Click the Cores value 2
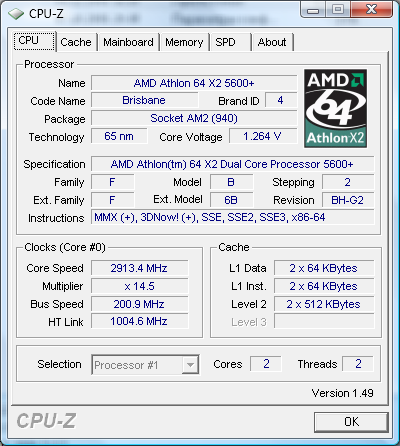The width and height of the screenshot is (400, 446). point(266,364)
